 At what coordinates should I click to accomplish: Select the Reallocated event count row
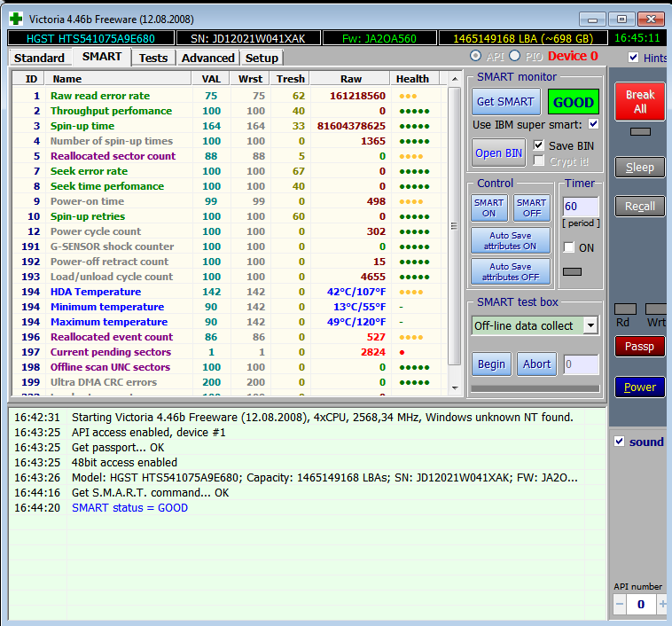pos(230,337)
